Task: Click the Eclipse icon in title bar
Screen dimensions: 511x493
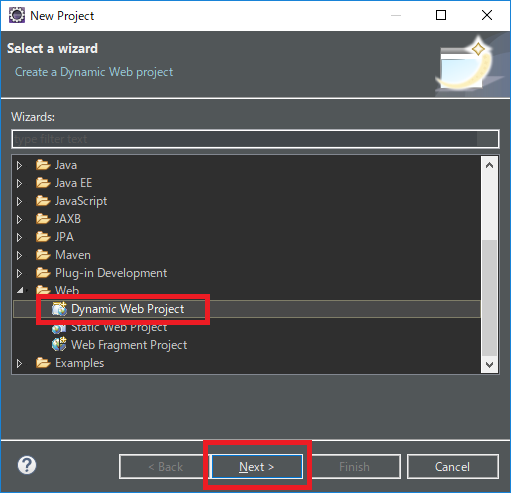Action: point(17,15)
